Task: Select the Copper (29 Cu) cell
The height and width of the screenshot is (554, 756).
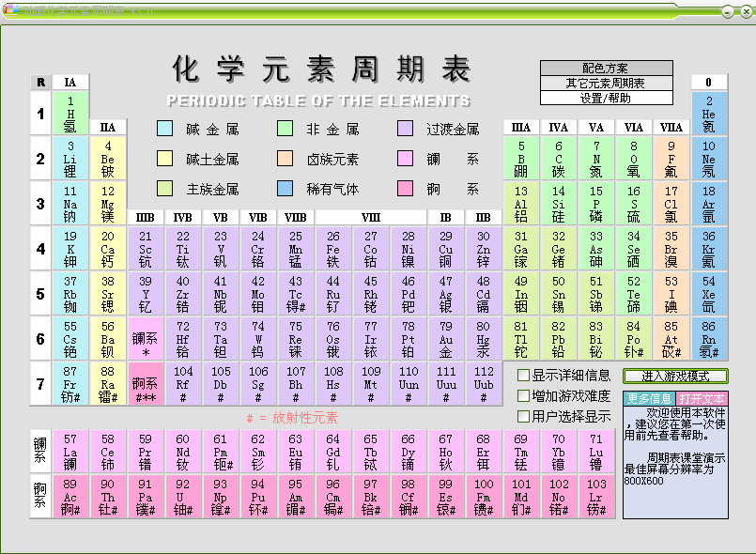Action: (x=446, y=249)
